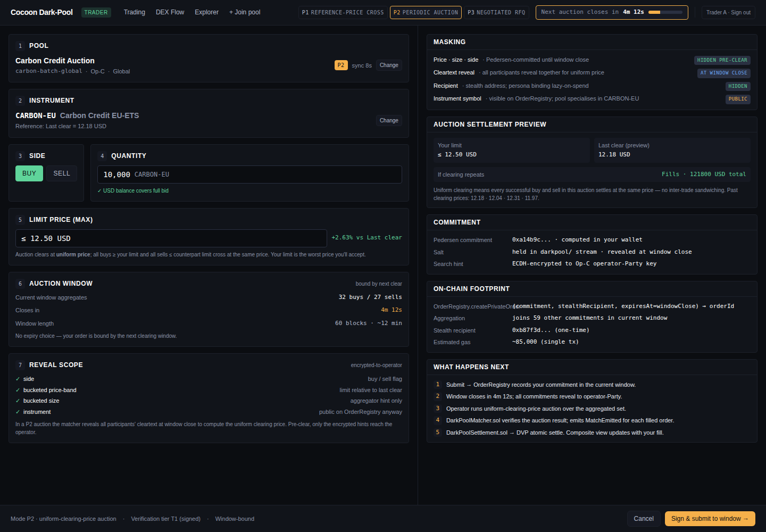Image resolution: width=766 pixels, height=532 pixels.
Task: Click 'joins 59 other commitments' aggregation text
Action: (x=590, y=318)
